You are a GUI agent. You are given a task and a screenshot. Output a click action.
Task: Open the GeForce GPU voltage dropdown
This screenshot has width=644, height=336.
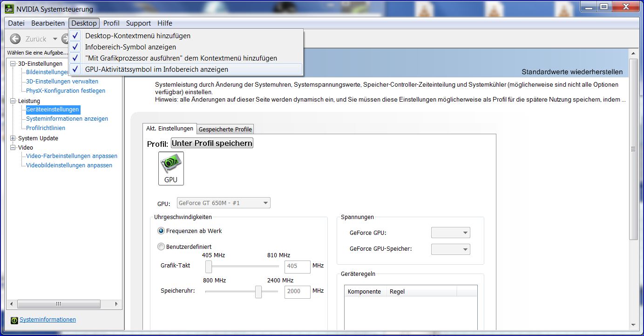pos(451,233)
